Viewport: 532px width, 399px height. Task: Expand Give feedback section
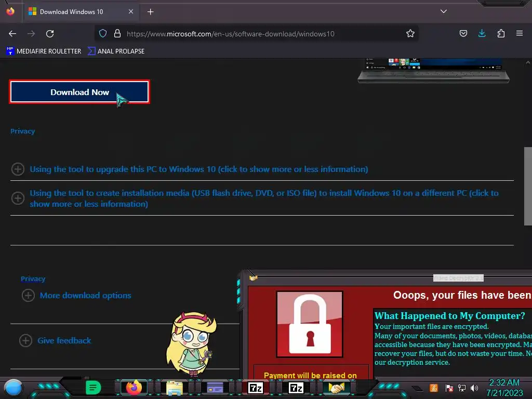[x=64, y=341]
